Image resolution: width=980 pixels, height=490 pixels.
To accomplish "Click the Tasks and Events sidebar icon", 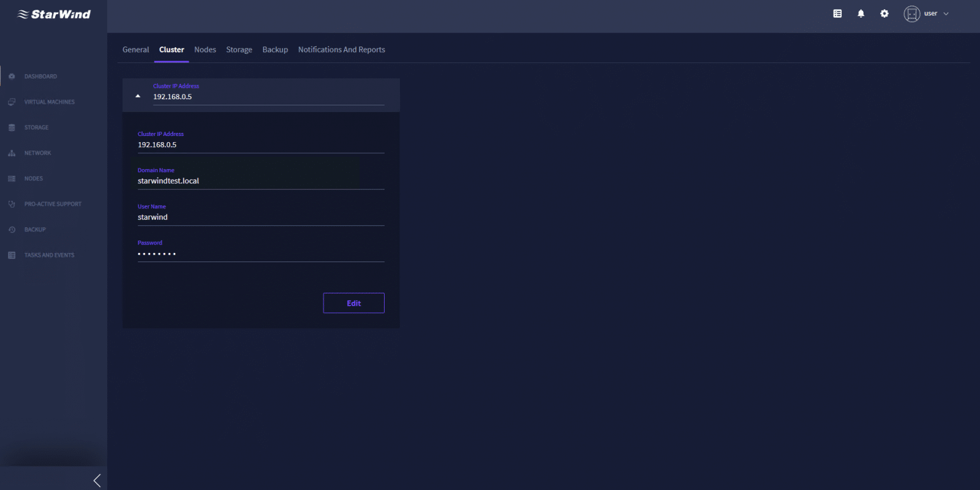I will [12, 255].
